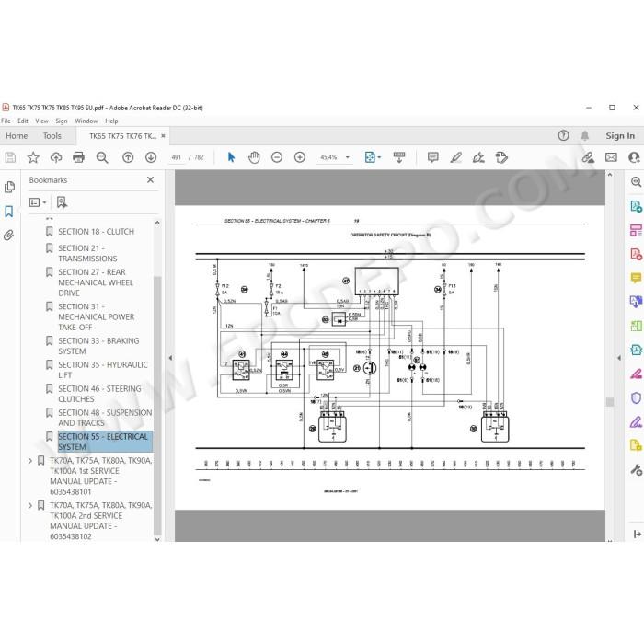Switch to the Tools tab
Screen dimensions: 644x644
[x=52, y=136]
